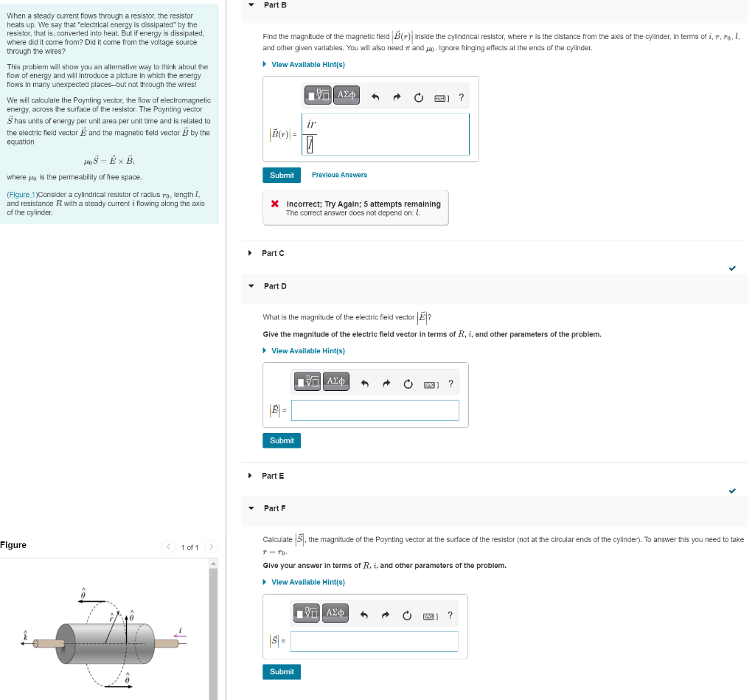The width and height of the screenshot is (755, 700).
Task: Click the B(r) magnitude answer field
Action: coord(386,134)
